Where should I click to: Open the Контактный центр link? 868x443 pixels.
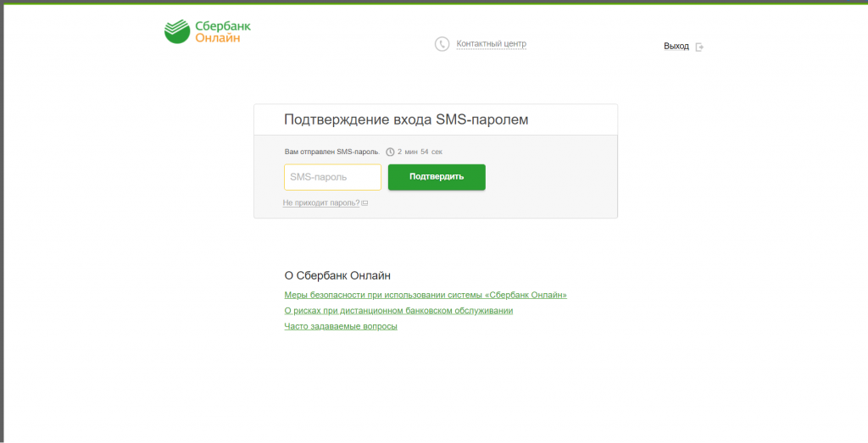(x=491, y=44)
